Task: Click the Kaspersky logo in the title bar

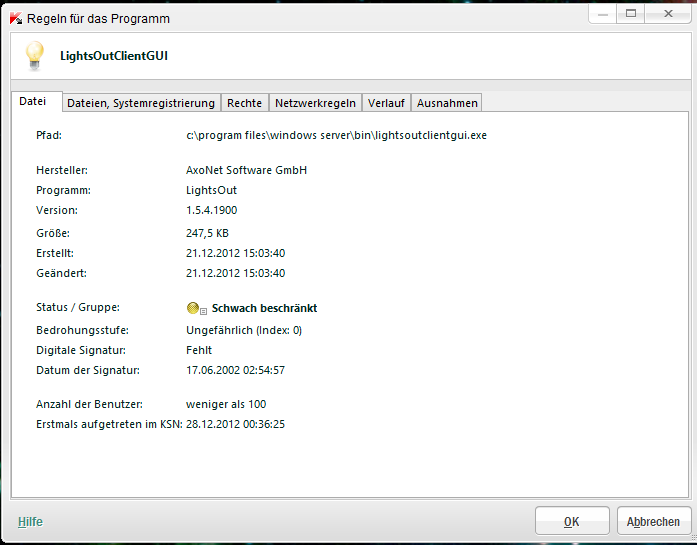Action: pyautogui.click(x=16, y=18)
